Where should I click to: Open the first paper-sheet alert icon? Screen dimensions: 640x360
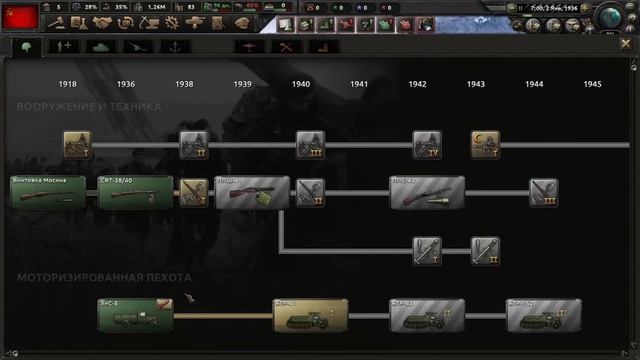pyautogui.click(x=285, y=24)
